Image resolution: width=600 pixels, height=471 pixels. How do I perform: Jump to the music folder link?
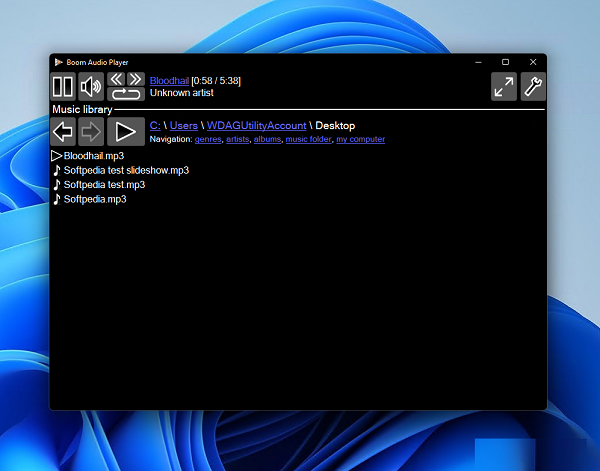(308, 139)
